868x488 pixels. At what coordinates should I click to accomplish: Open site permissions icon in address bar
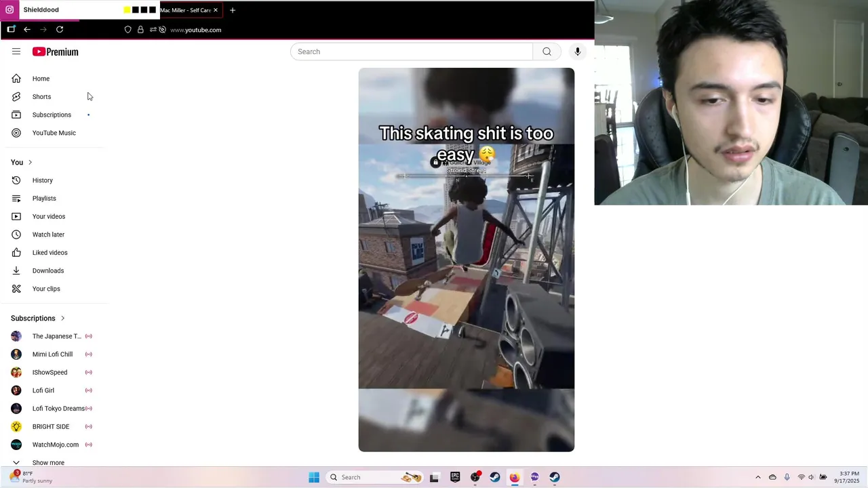click(153, 30)
